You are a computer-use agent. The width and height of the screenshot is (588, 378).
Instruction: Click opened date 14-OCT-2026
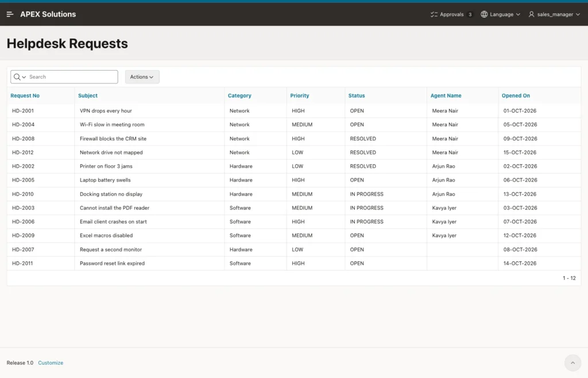520,263
